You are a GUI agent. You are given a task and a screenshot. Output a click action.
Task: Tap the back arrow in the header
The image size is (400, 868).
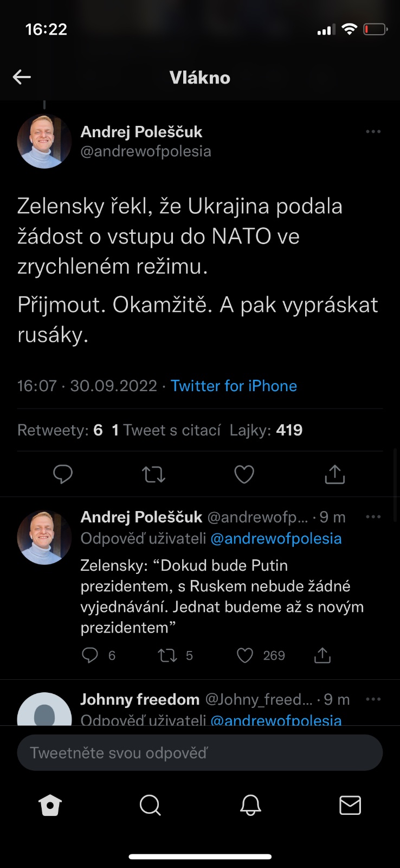click(22, 77)
